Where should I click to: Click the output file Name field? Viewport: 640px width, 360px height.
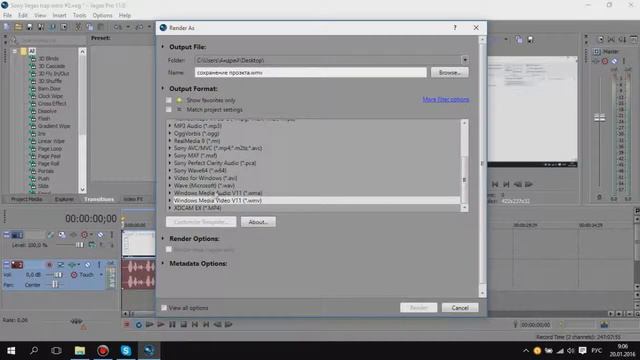click(311, 73)
